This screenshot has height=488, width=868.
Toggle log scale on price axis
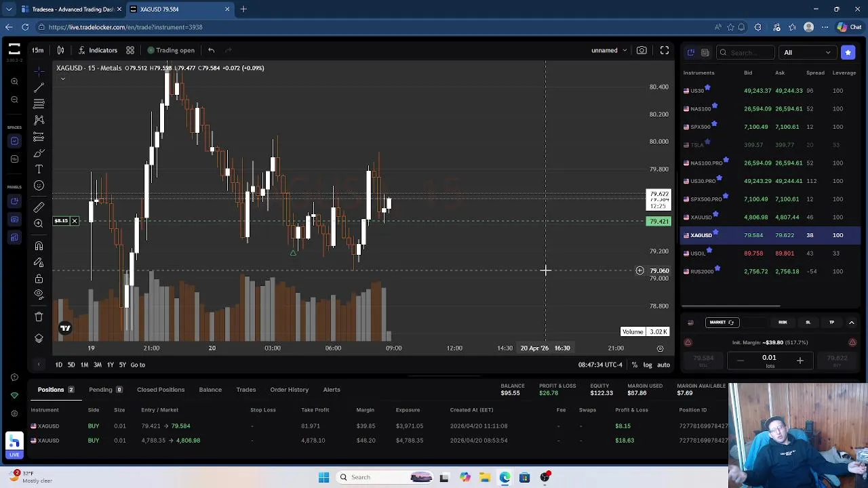click(x=648, y=365)
